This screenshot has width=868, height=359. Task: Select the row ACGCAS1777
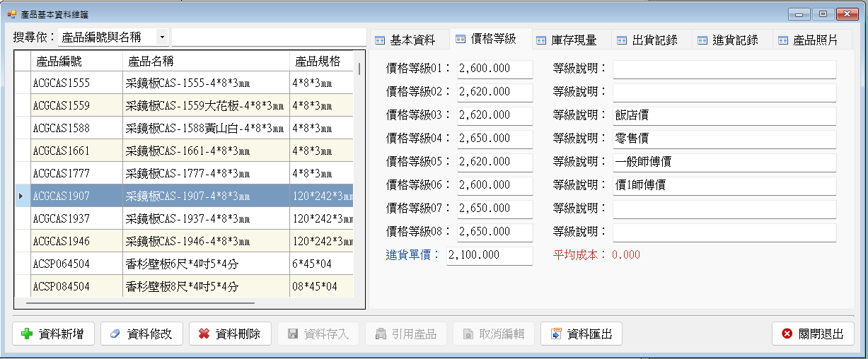(184, 173)
